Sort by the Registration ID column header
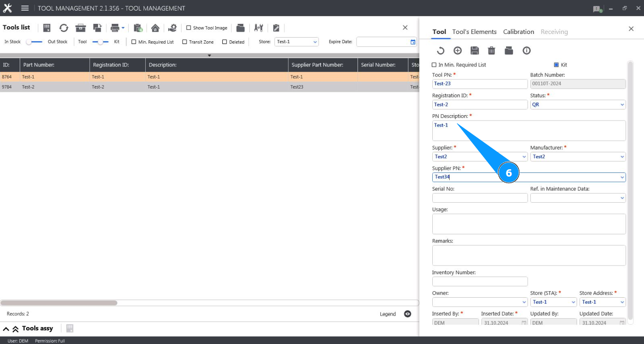 pos(118,65)
